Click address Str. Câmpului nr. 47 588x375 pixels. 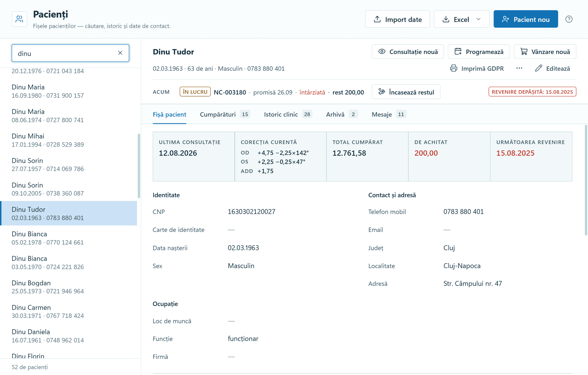[473, 284]
